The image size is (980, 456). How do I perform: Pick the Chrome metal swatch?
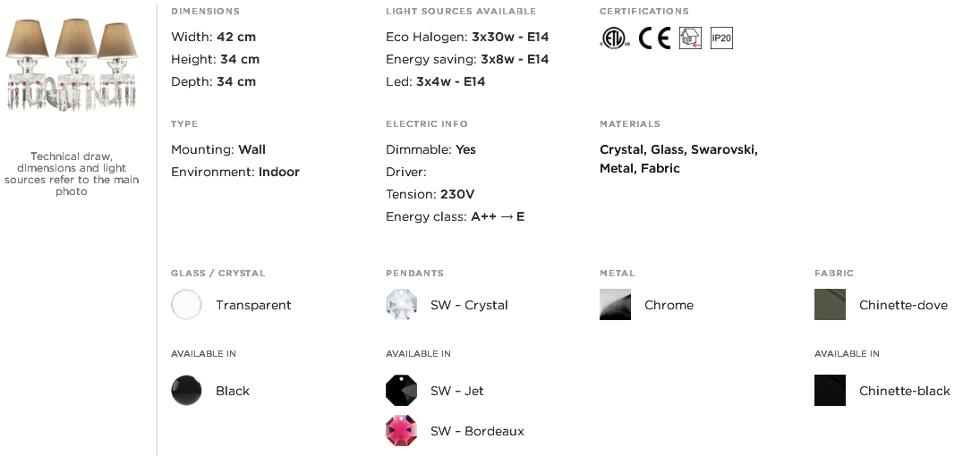tap(615, 305)
